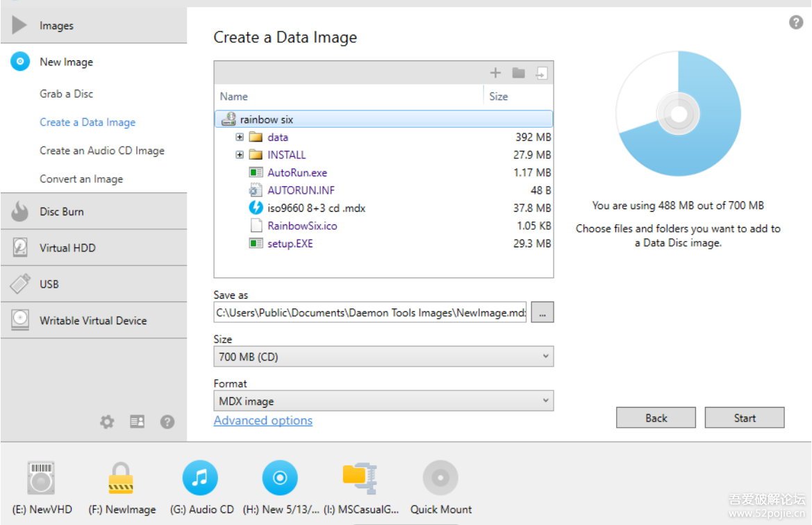Click the USB stick icon
The width and height of the screenshot is (812, 525).
[x=19, y=284]
